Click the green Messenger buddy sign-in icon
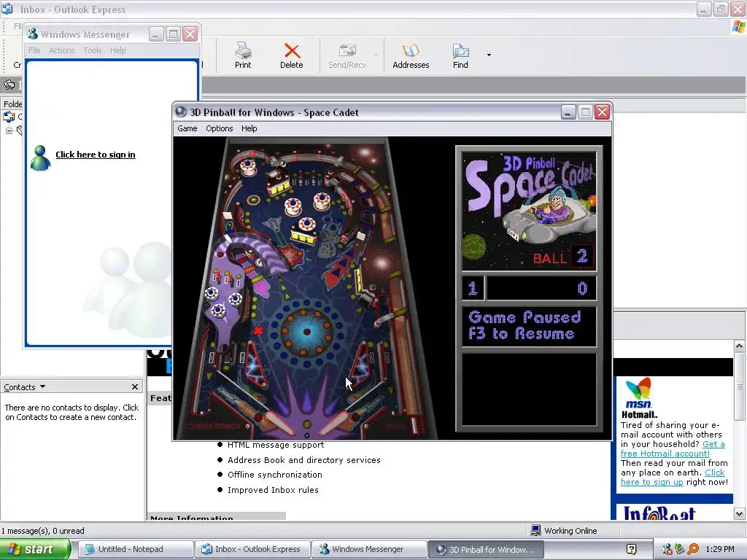This screenshot has width=747, height=560. click(40, 158)
